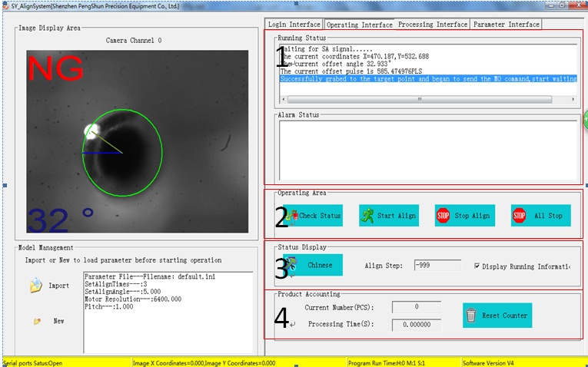Screen dimensions: 588x367
Task: Click the Import folder icon
Action: pos(35,286)
